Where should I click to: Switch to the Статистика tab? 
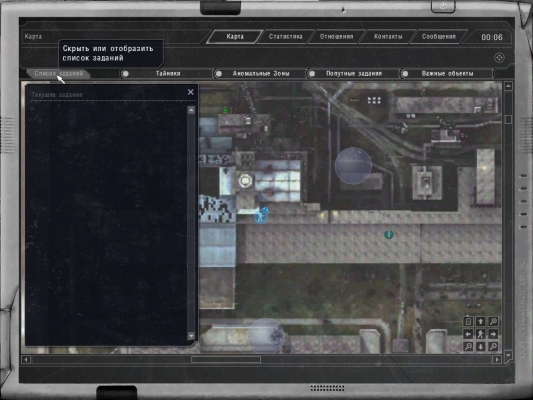[286, 37]
